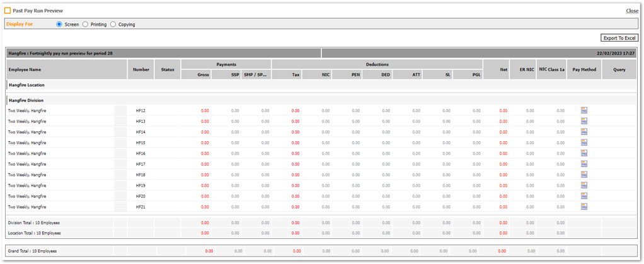Open the pay method icon for HF13

coord(584,121)
